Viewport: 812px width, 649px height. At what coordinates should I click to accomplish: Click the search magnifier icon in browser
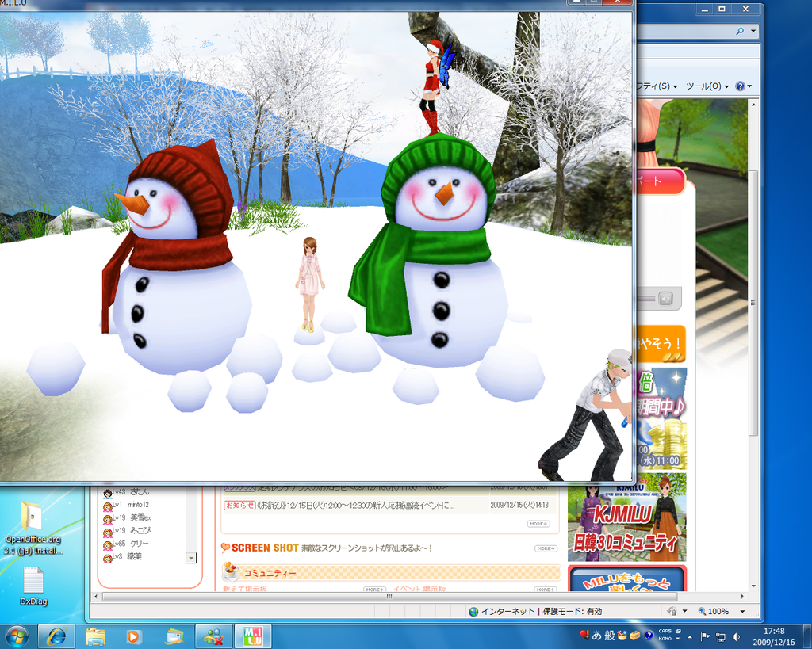coord(740,31)
